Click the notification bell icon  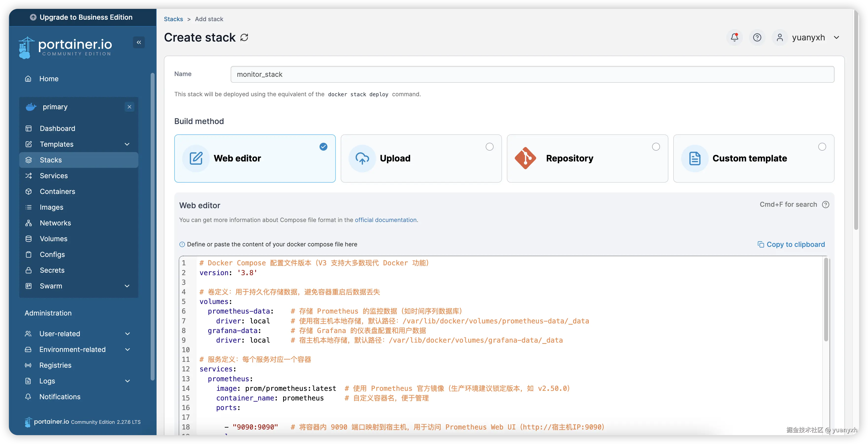tap(734, 37)
